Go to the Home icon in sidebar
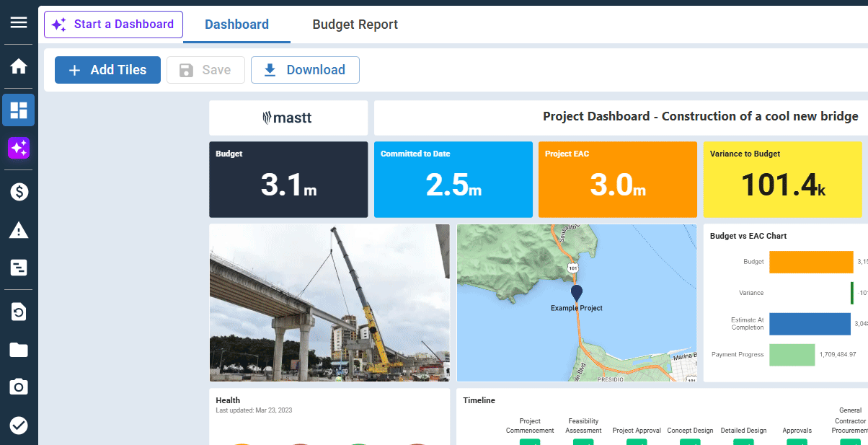 click(x=19, y=66)
